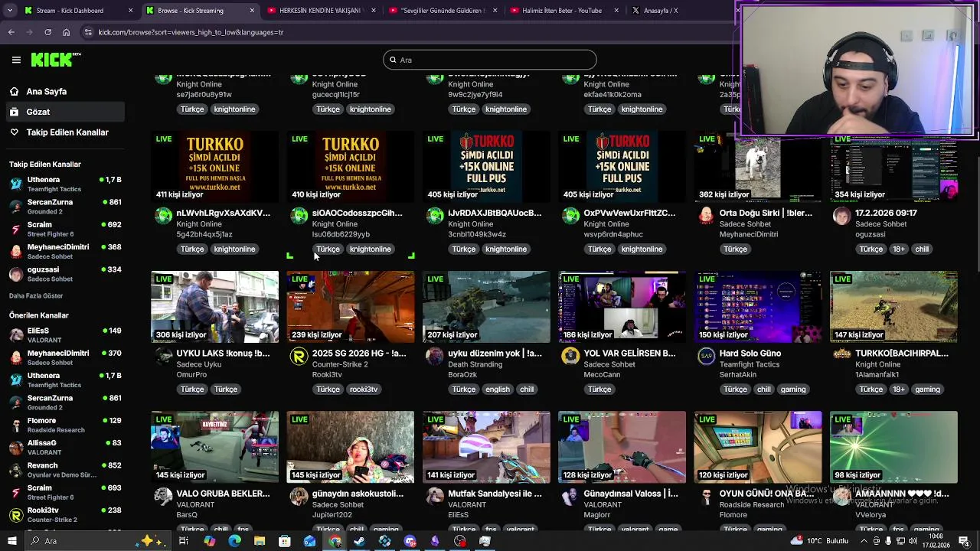Image resolution: width=980 pixels, height=551 pixels.
Task: Open SercanZurna channel under followed channels
Action: pyautogui.click(x=65, y=207)
